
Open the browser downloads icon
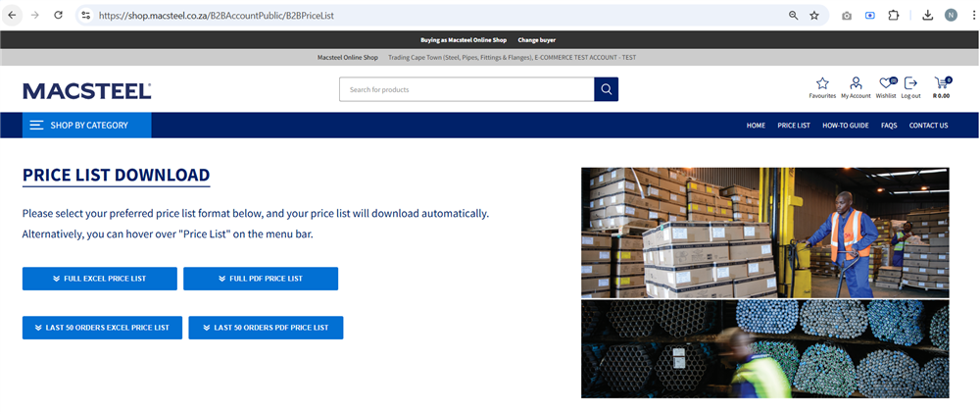click(928, 15)
